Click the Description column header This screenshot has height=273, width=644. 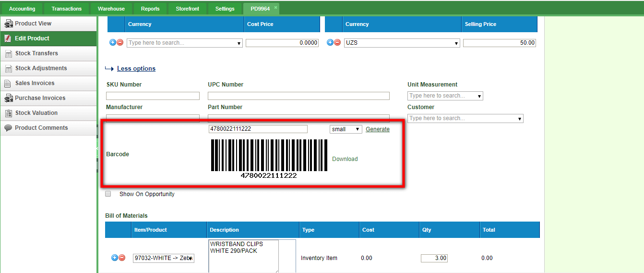[x=253, y=230]
